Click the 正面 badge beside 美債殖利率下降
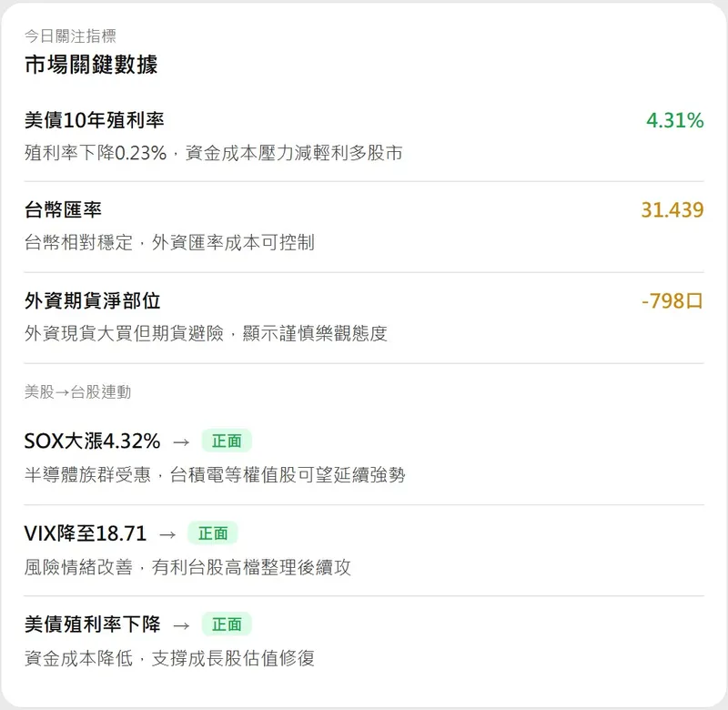The image size is (728, 710). coord(227,624)
